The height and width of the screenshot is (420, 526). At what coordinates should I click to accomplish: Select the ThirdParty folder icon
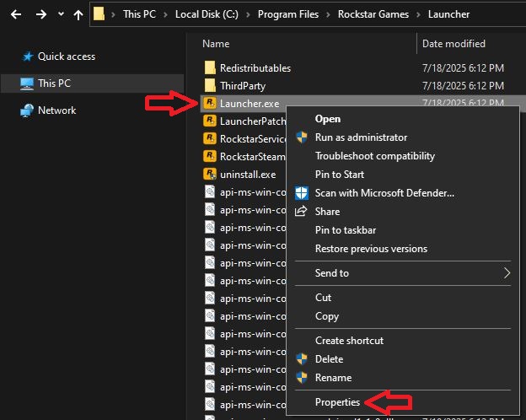(x=210, y=86)
